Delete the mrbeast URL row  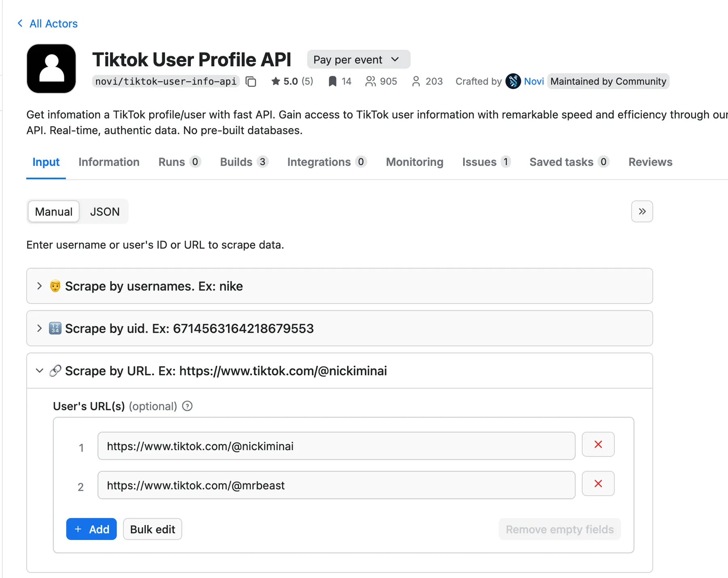598,484
